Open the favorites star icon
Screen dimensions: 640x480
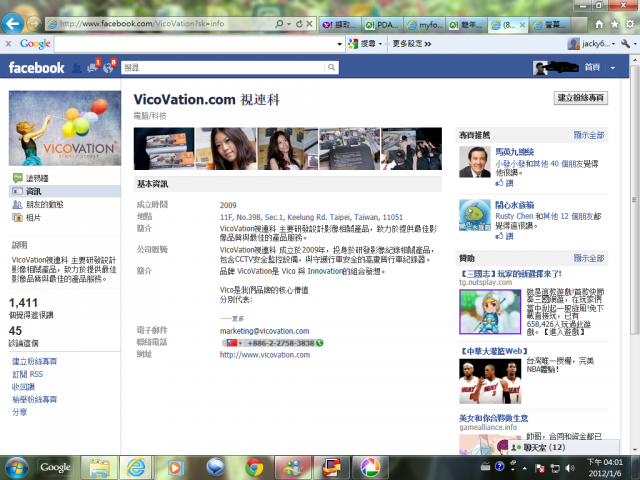click(x=615, y=24)
